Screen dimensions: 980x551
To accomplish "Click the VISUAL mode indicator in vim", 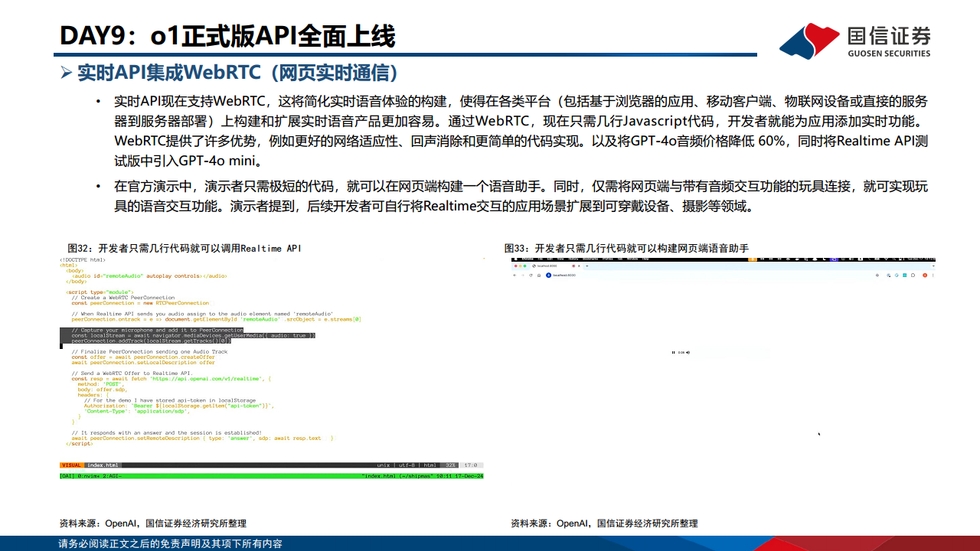I will point(71,465).
